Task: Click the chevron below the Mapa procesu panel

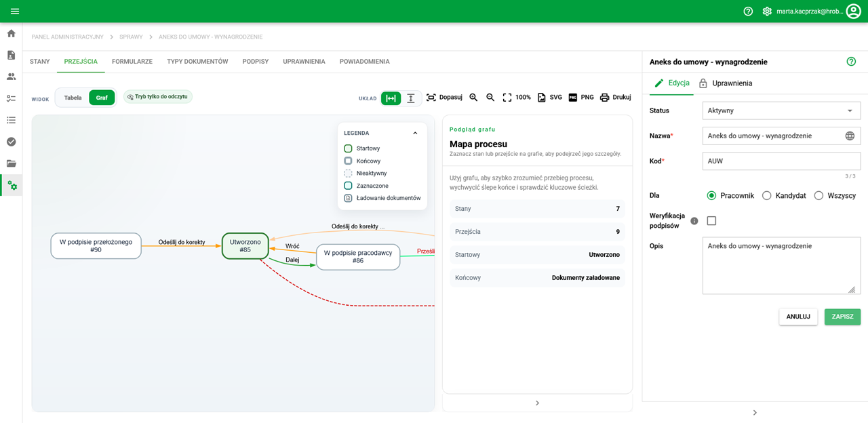Action: coord(537,403)
